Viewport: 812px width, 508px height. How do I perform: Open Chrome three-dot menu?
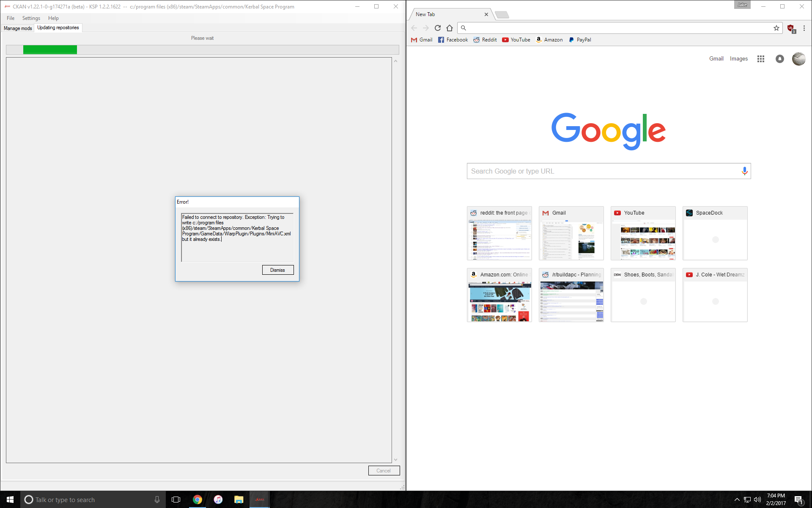(804, 28)
